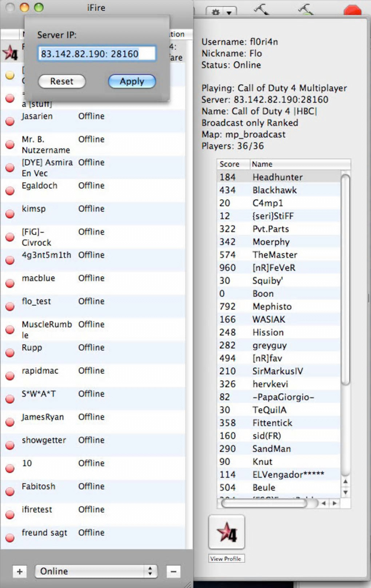Select friend JamesRyan
This screenshot has width=371, height=588.
tap(93, 422)
